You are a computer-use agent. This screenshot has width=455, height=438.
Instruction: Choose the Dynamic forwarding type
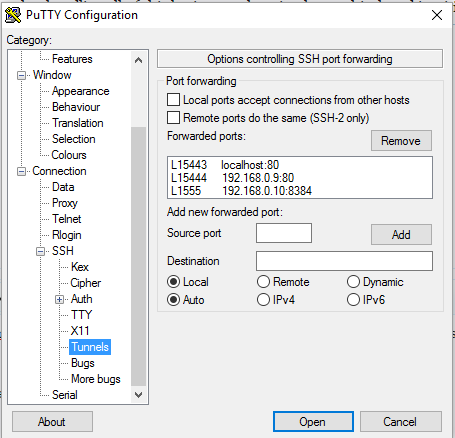click(353, 282)
